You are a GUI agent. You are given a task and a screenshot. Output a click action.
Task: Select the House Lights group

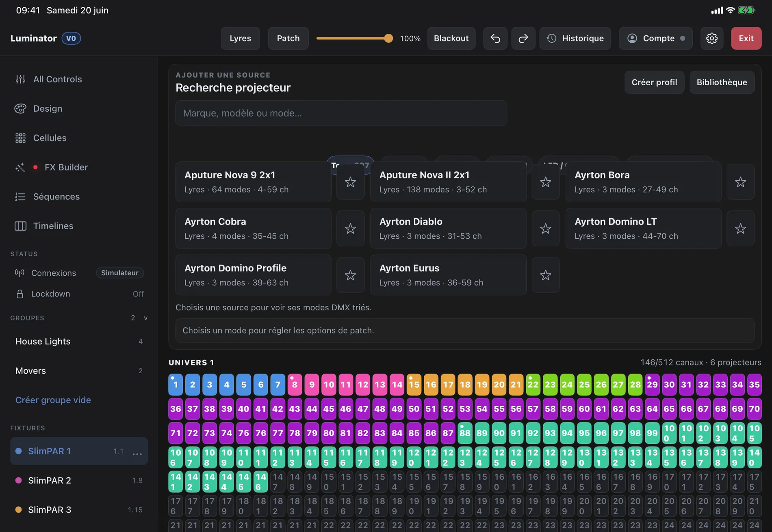[79, 342]
